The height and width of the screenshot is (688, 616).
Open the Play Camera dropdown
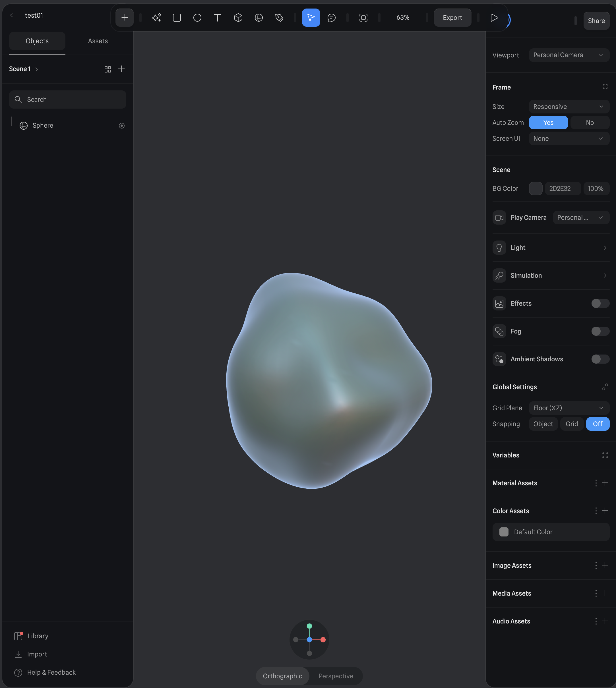[x=581, y=217]
